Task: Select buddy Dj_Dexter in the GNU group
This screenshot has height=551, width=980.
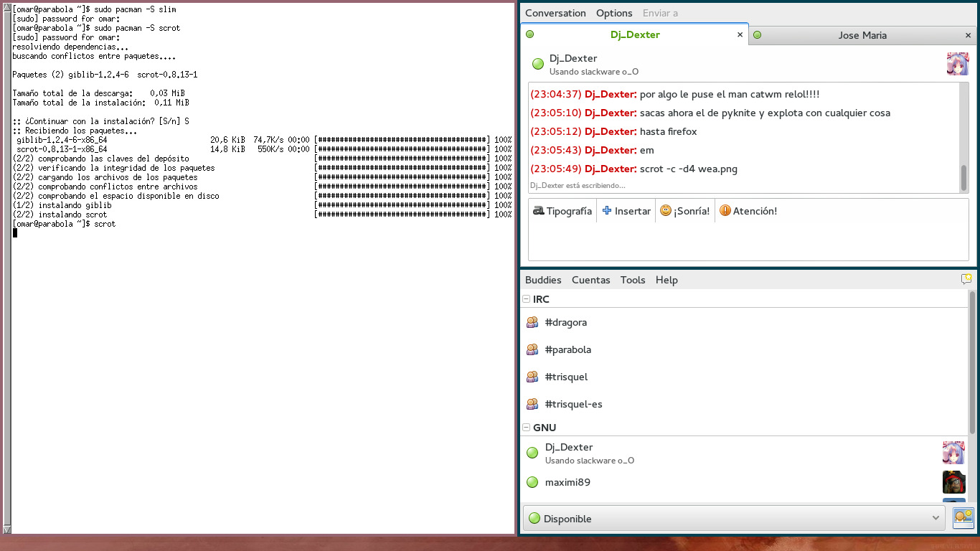Action: (x=744, y=453)
